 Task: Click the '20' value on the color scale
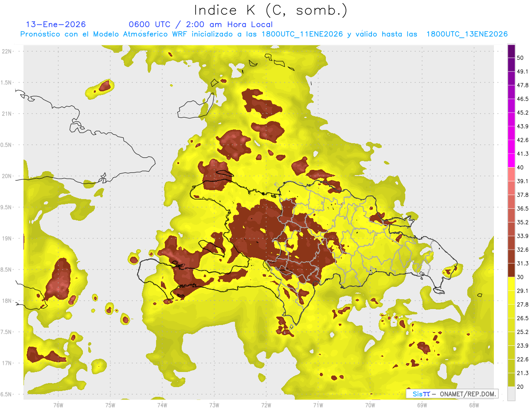pos(520,387)
